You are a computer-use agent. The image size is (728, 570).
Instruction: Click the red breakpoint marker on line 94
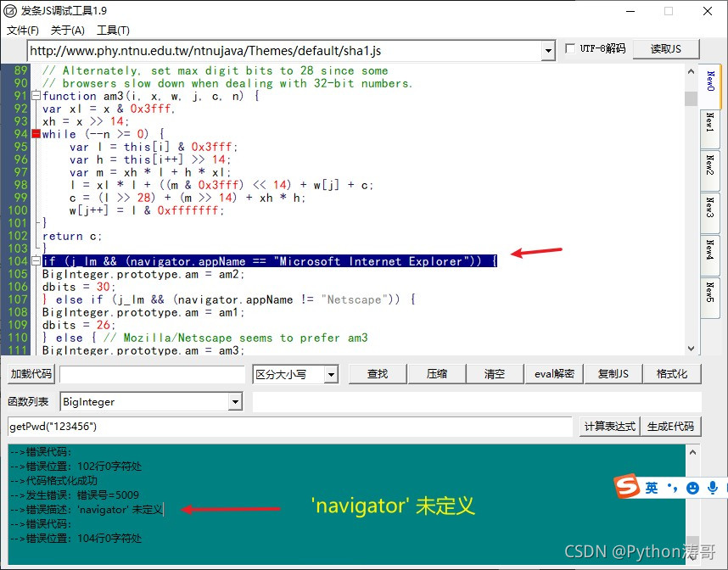click(36, 134)
